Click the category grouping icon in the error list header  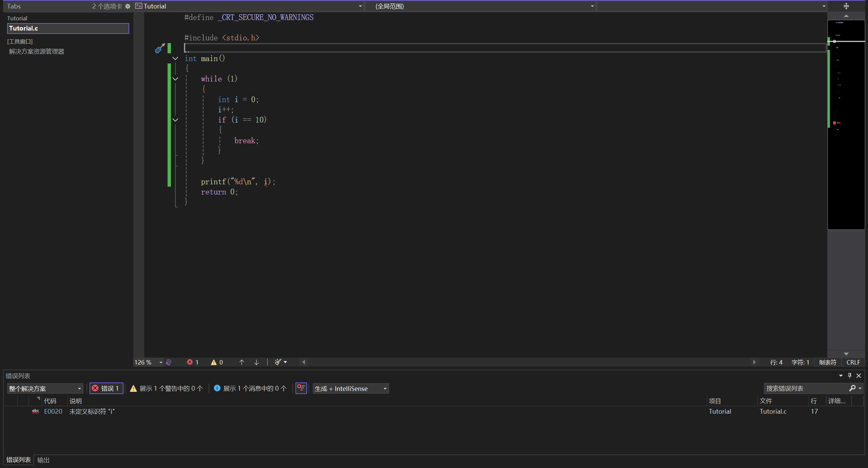[x=38, y=399]
